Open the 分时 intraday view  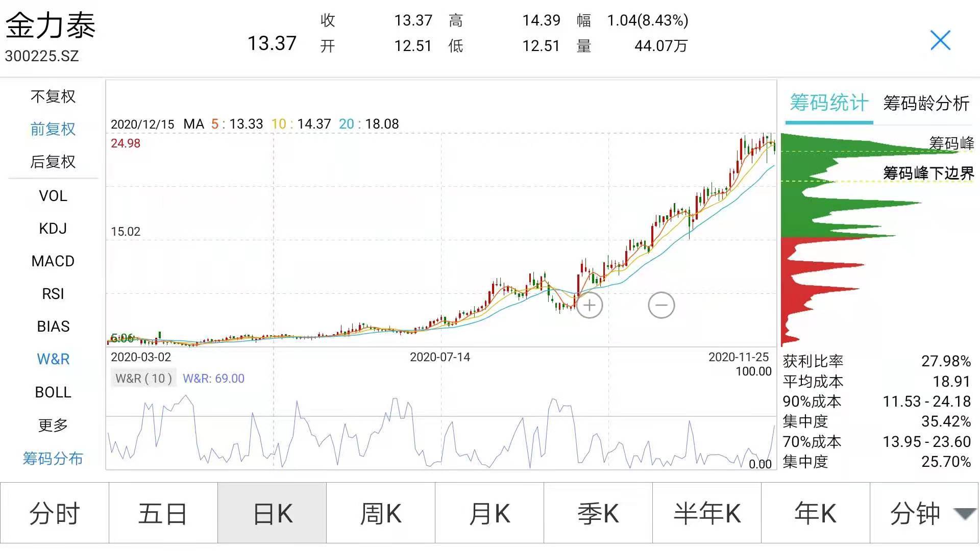click(x=55, y=513)
